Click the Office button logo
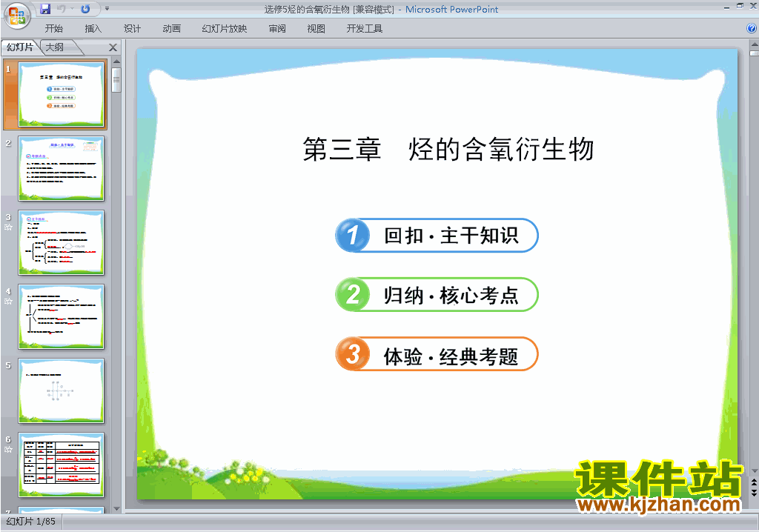 17,16
